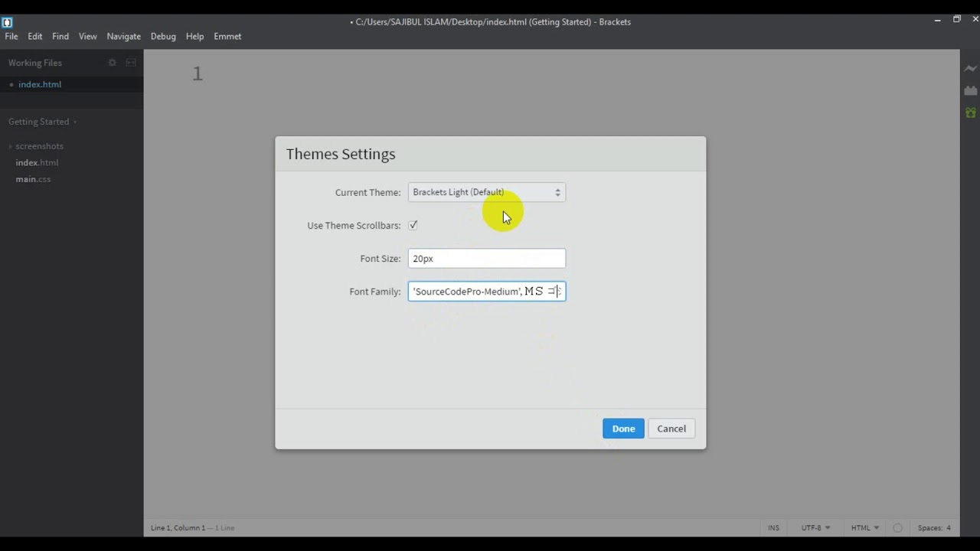Expand the screenshots folder
The image size is (980, 551).
(x=39, y=146)
